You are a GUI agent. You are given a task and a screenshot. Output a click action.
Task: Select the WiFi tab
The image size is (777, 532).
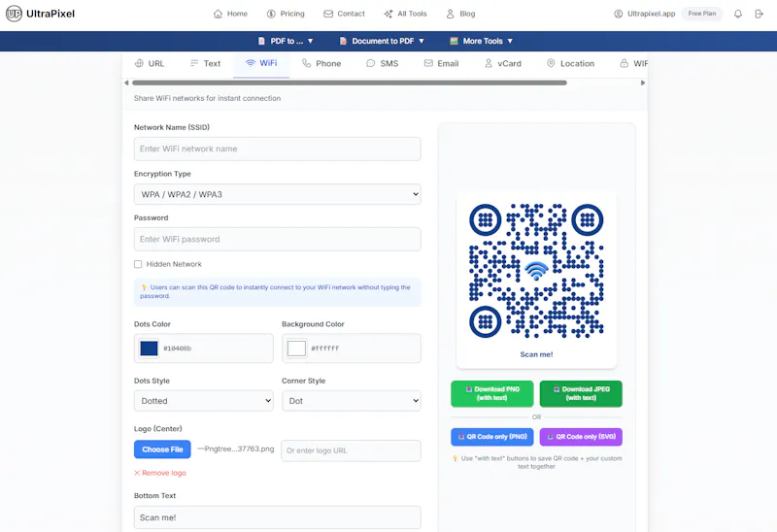(261, 63)
